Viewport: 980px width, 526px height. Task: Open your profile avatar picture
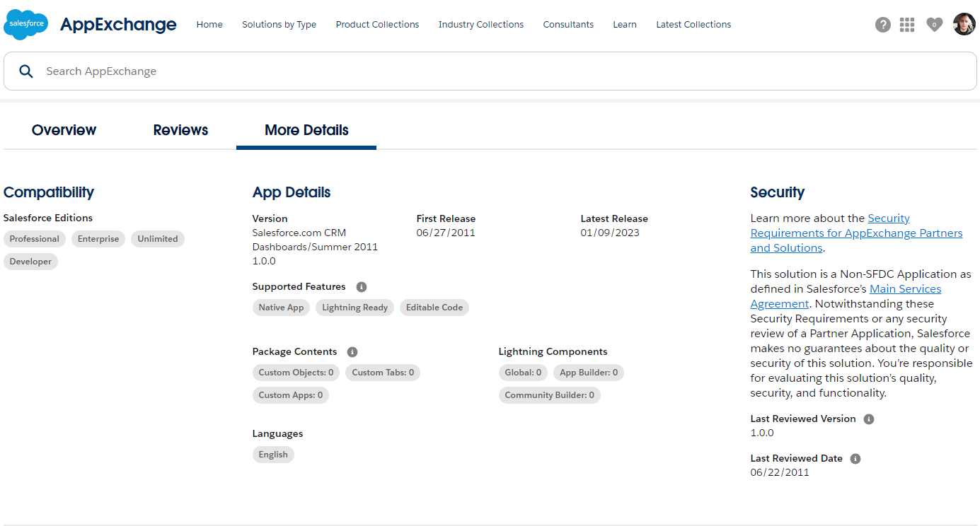click(x=964, y=24)
